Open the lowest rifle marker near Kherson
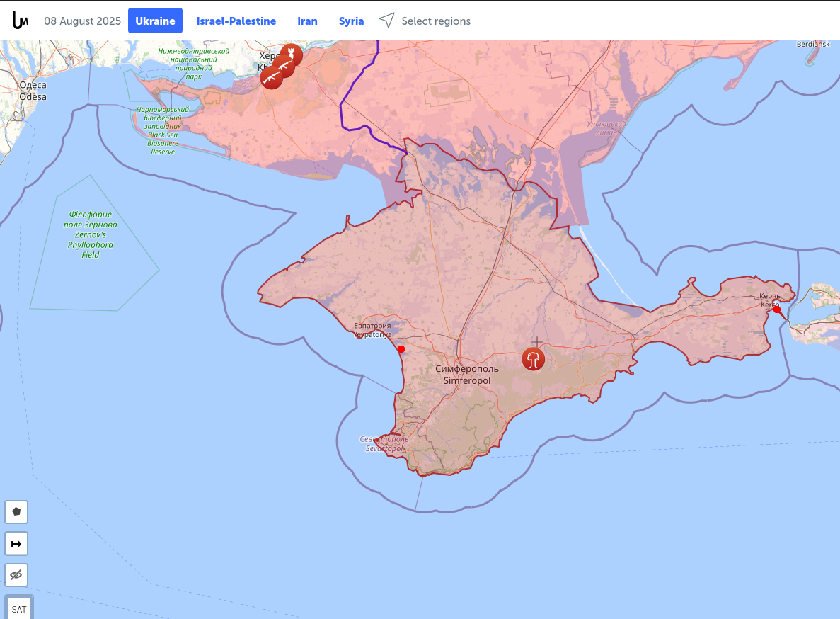This screenshot has width=840, height=619. 272,78
